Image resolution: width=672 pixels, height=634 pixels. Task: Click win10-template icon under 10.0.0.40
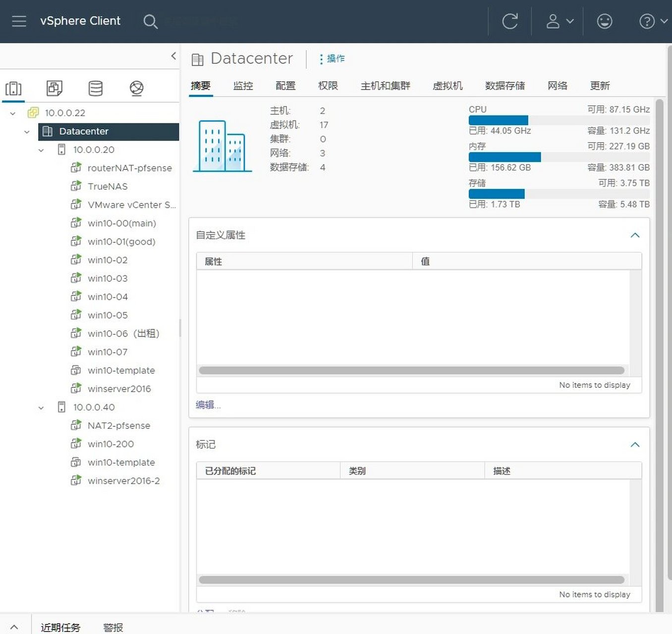pyautogui.click(x=76, y=462)
